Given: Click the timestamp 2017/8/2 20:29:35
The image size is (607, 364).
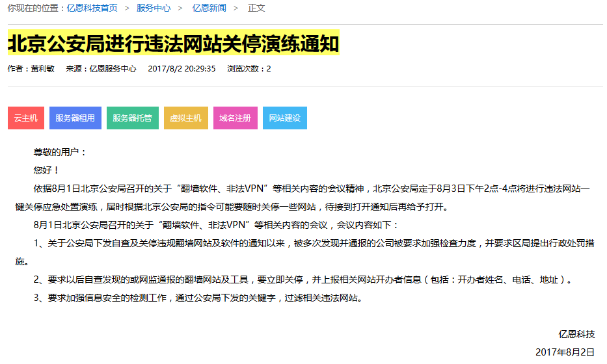Looking at the screenshot, I should 182,69.
